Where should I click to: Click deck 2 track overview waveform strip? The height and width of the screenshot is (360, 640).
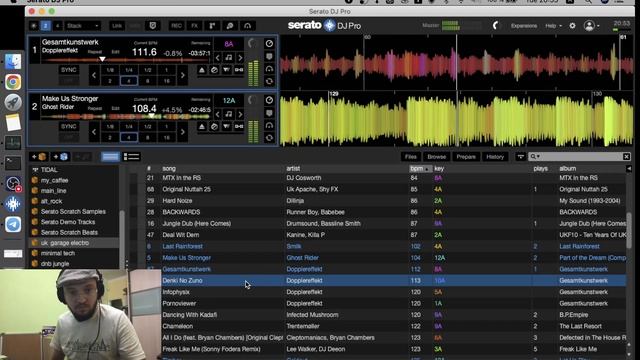tap(127, 117)
